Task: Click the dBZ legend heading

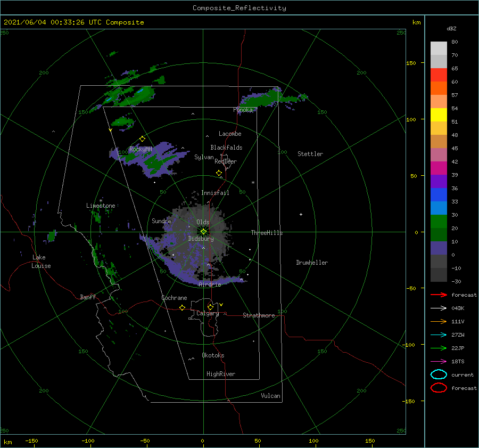Action: point(451,28)
